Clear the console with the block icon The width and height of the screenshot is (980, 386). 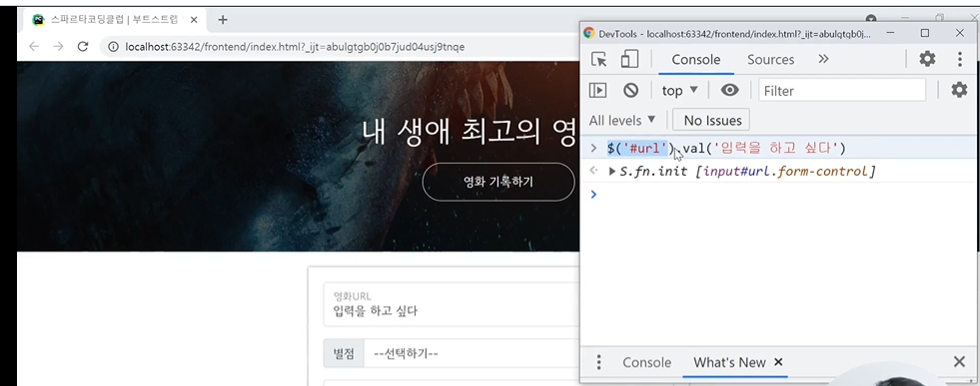(630, 91)
